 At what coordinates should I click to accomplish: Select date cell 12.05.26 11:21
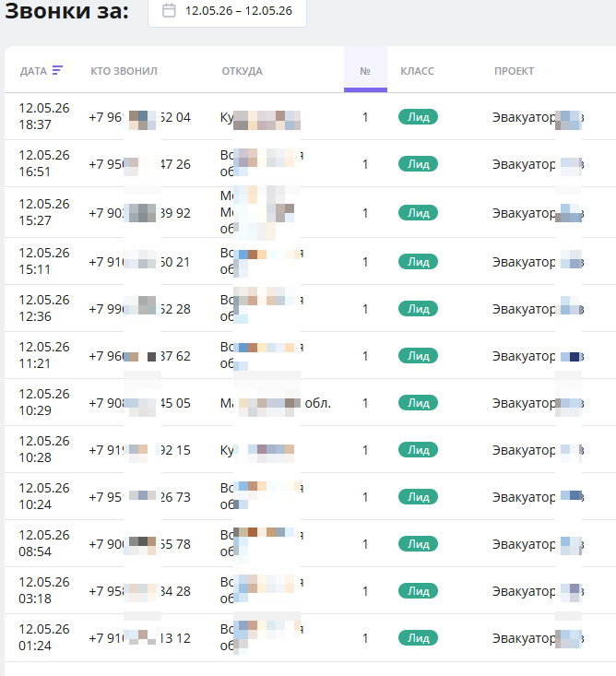tap(44, 355)
